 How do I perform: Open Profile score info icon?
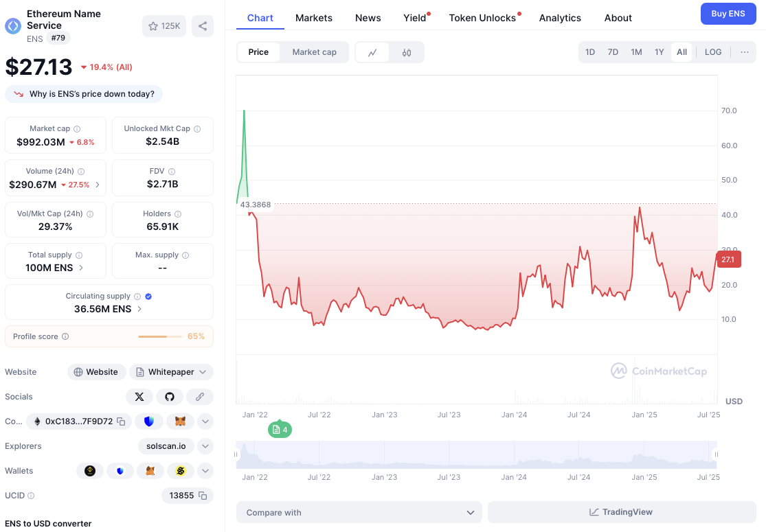65,336
